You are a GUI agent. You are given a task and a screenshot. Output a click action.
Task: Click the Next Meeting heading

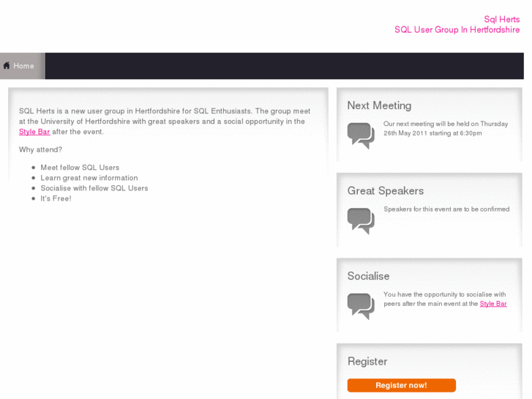[379, 105]
